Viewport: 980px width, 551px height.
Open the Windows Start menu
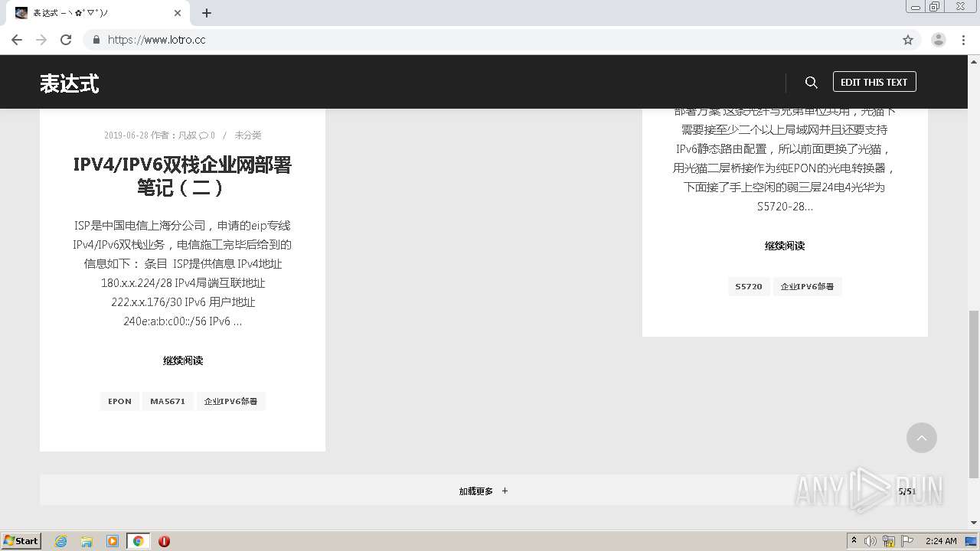pyautogui.click(x=21, y=540)
